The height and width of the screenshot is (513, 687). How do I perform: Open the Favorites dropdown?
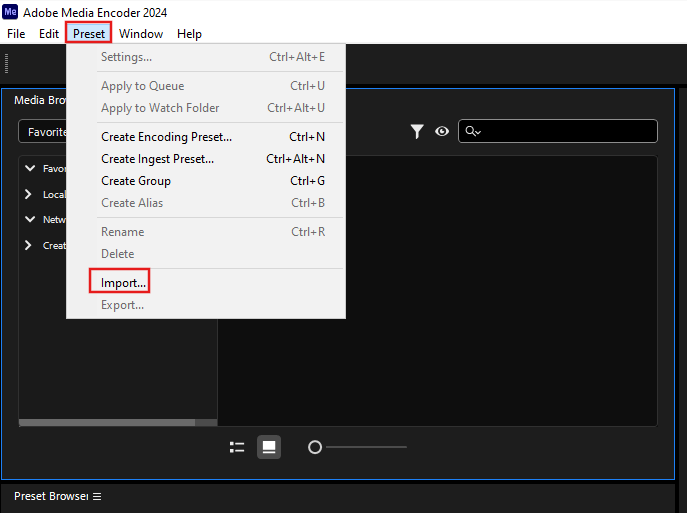(x=43, y=131)
